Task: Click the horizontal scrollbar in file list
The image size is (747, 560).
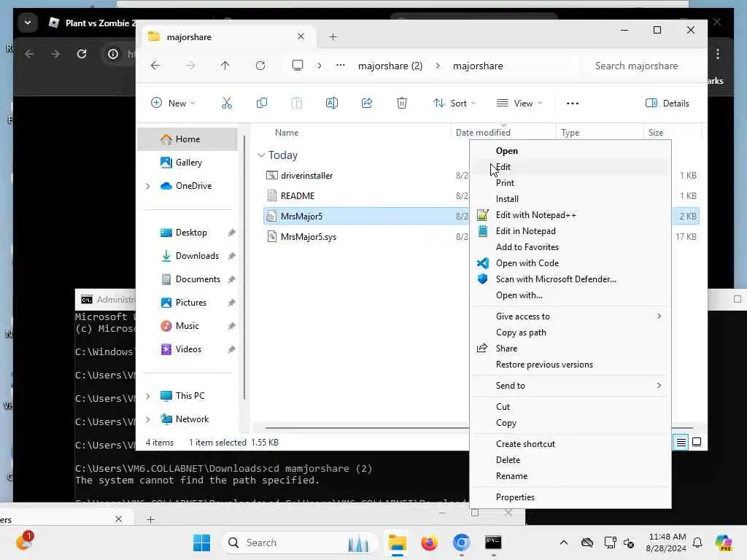Action: tap(367, 427)
